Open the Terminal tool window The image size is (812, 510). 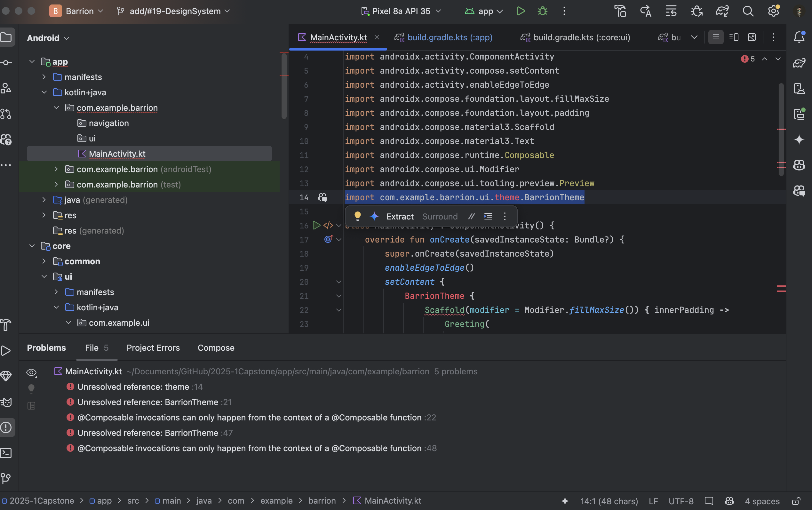[x=6, y=453]
